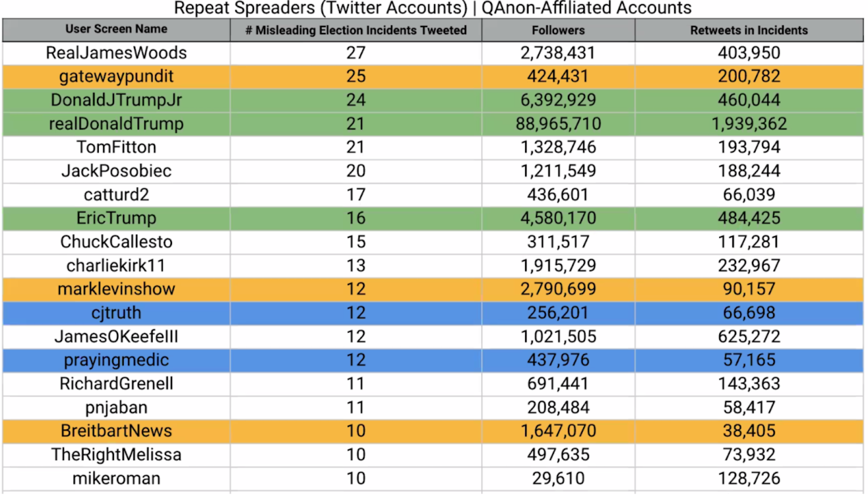This screenshot has height=497, width=868.
Task: Click followers value 2,790,699
Action: [x=558, y=289]
